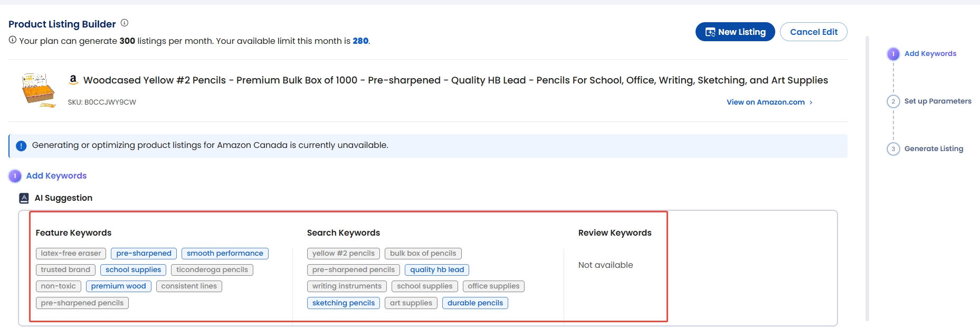Click the Woodcased Yellow #2 Pencils product title
980x336 pixels.
pos(455,80)
